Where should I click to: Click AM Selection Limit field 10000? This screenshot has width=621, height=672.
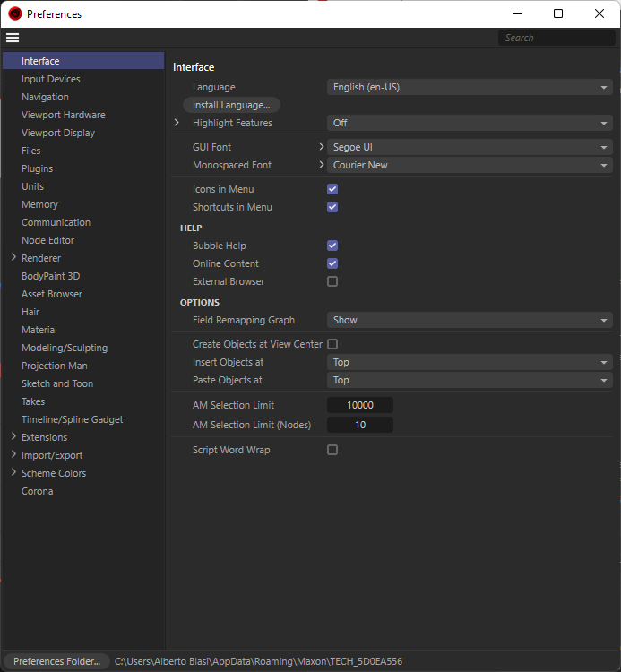click(360, 405)
